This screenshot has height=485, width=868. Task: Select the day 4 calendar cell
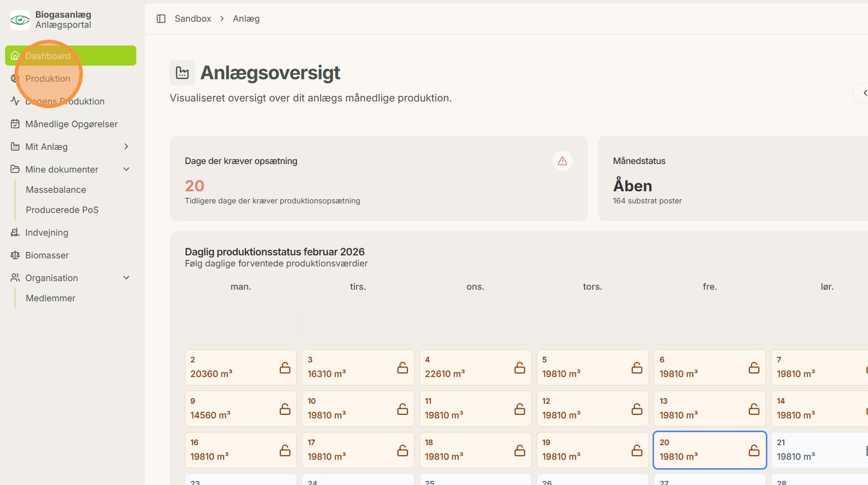pos(475,367)
